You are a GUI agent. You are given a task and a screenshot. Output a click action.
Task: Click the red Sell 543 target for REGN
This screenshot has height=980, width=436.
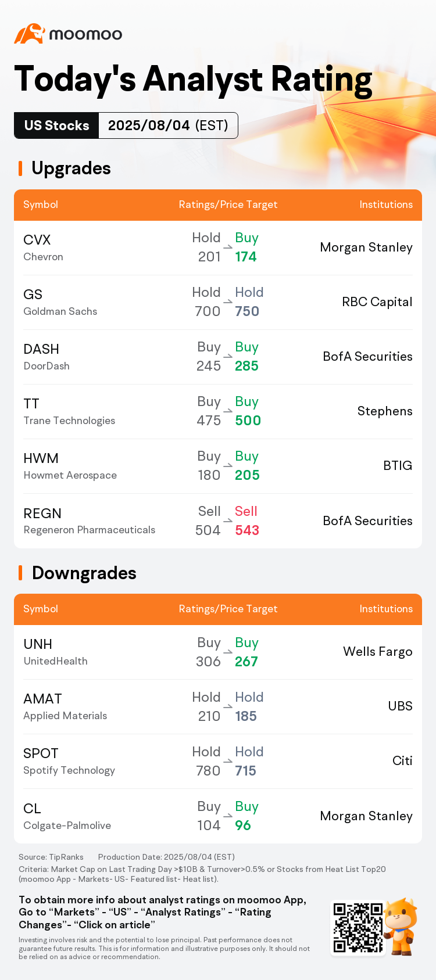point(246,520)
